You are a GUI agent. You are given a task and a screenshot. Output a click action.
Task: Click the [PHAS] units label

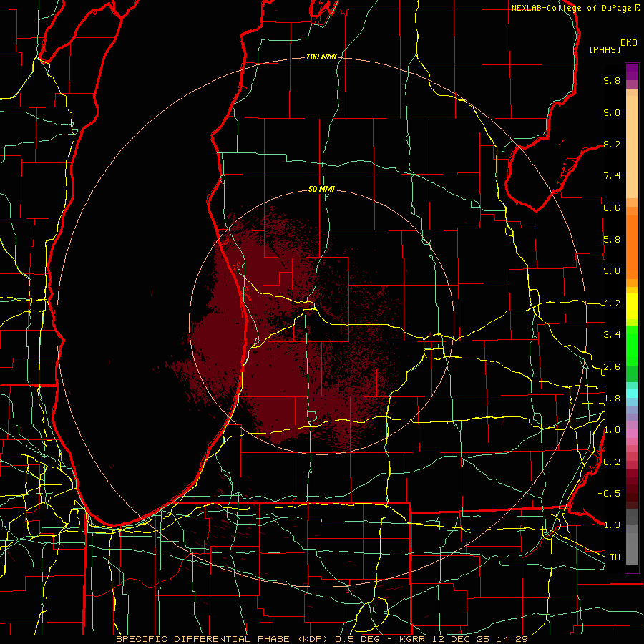[x=605, y=49]
